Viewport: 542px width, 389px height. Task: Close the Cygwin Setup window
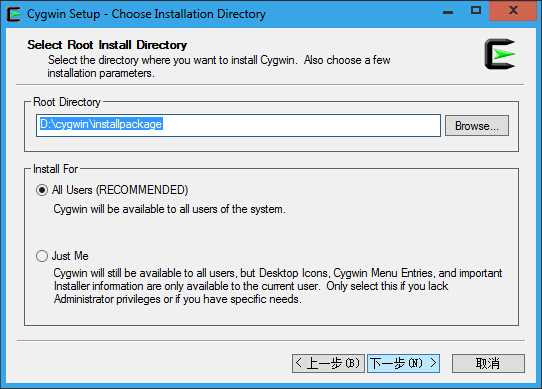(x=513, y=11)
